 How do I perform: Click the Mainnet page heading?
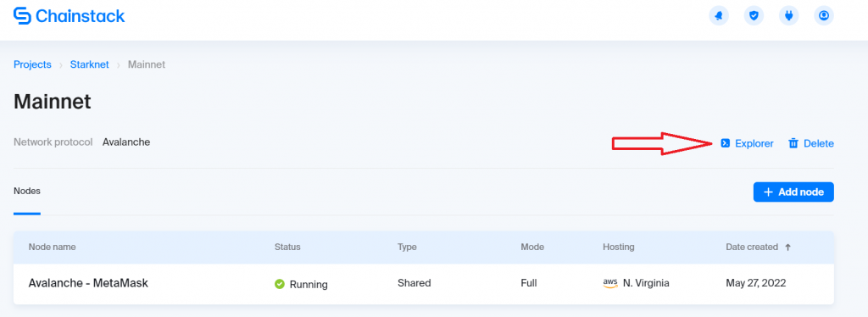point(52,102)
